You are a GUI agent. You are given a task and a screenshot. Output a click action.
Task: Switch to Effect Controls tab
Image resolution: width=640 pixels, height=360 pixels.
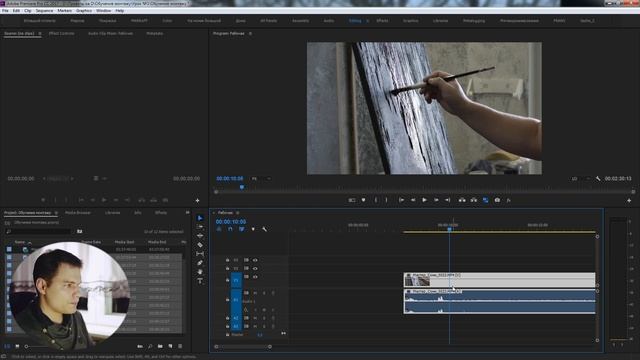pos(62,33)
